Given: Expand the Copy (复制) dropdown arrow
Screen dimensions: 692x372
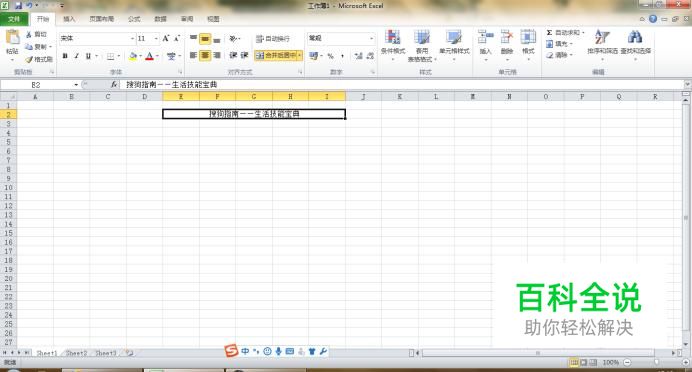Looking at the screenshot, I should 50,47.
